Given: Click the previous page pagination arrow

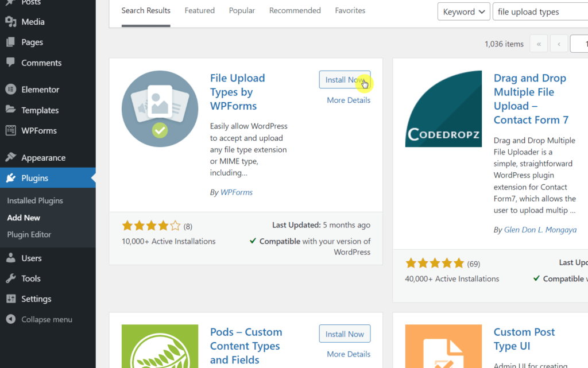Looking at the screenshot, I should coord(559,44).
